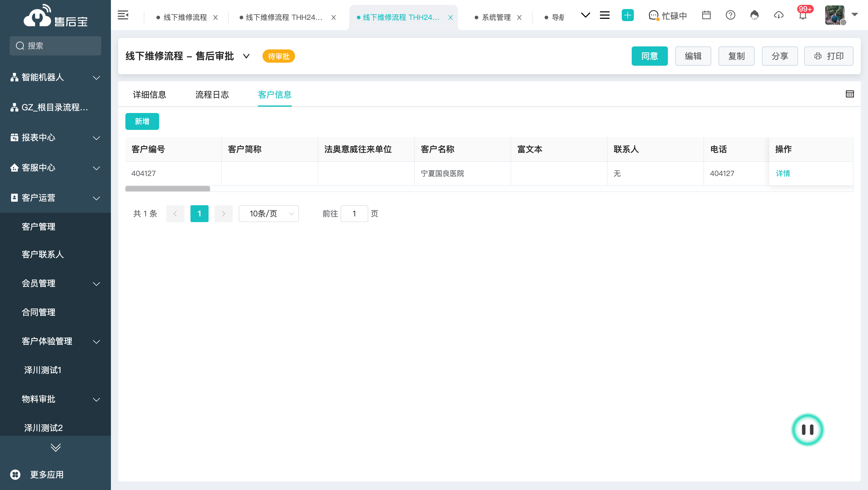Open the 详细信息 tab
This screenshot has width=868, height=490.
(x=149, y=95)
